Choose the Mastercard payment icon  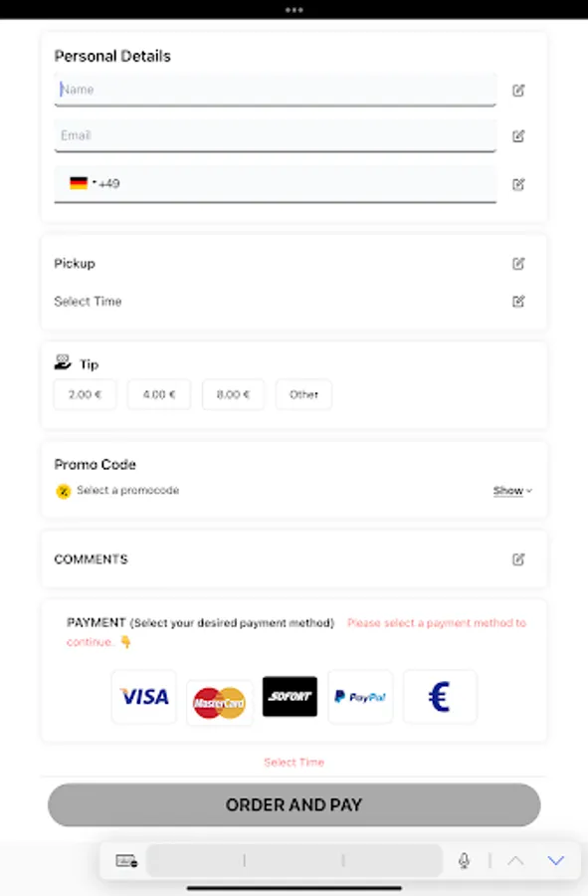tap(219, 696)
